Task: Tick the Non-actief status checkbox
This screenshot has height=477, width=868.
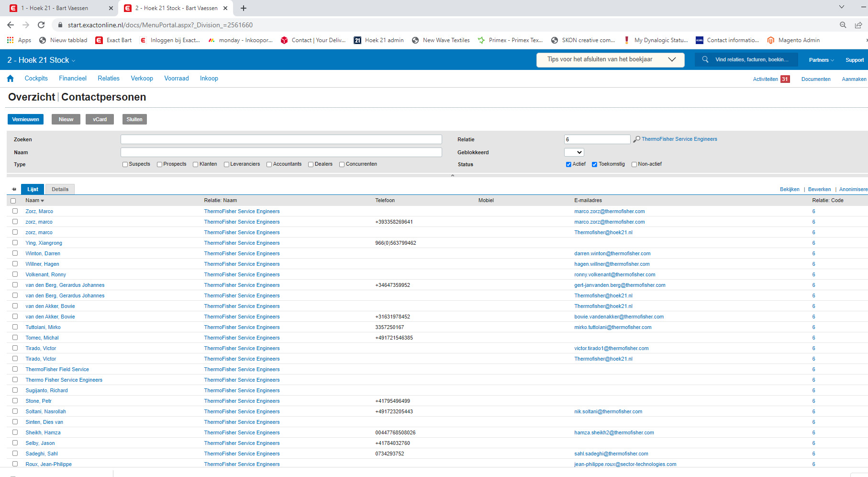Action: click(x=634, y=164)
